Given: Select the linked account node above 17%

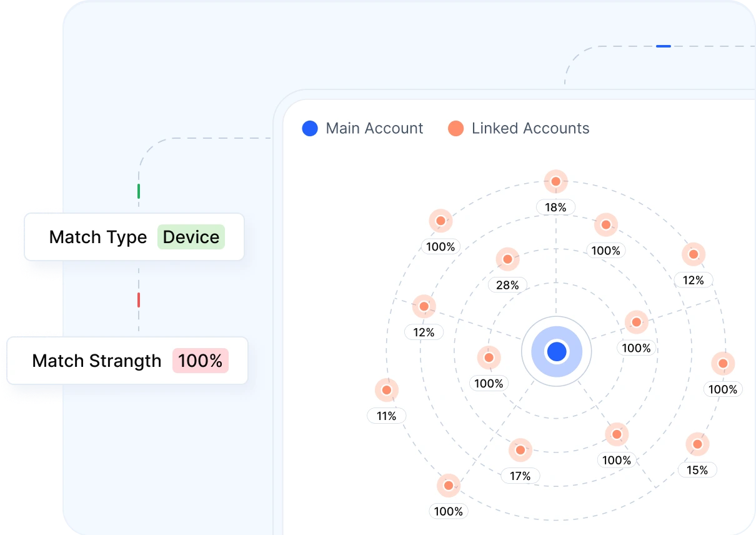Looking at the screenshot, I should click(x=520, y=450).
